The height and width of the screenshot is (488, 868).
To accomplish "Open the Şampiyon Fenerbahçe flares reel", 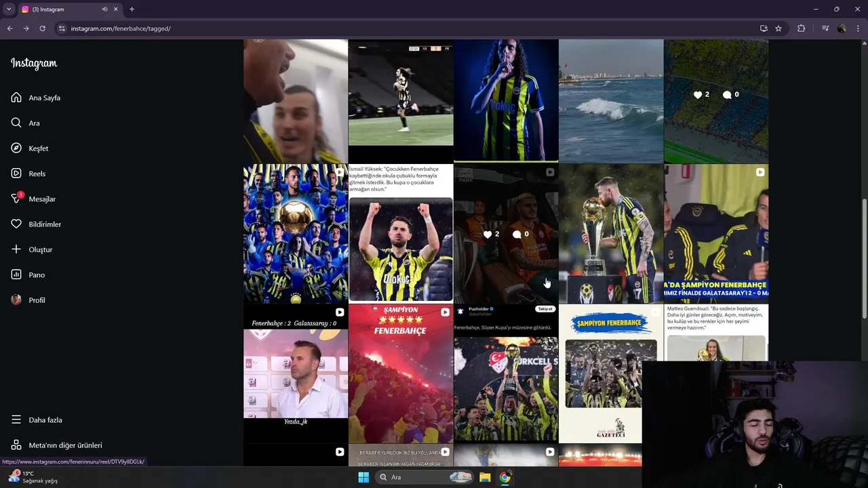I will (x=401, y=373).
